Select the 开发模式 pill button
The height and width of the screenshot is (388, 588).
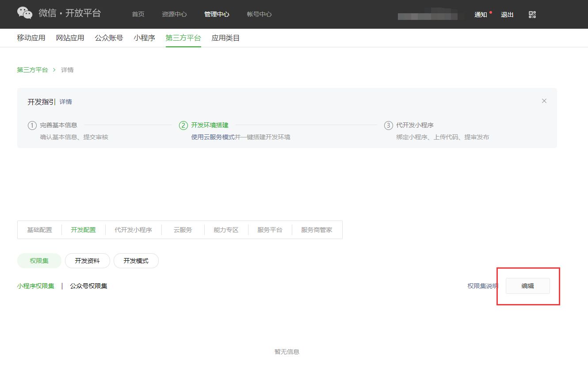(x=136, y=261)
